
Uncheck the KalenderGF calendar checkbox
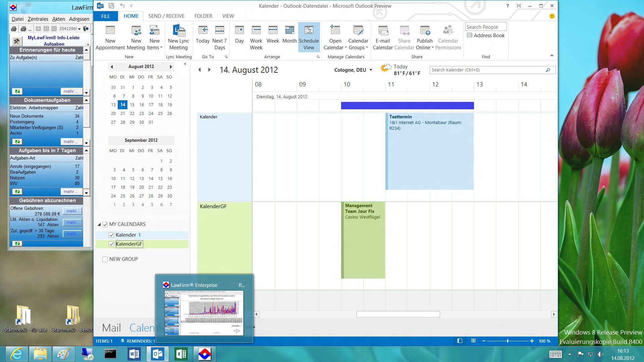(111, 244)
